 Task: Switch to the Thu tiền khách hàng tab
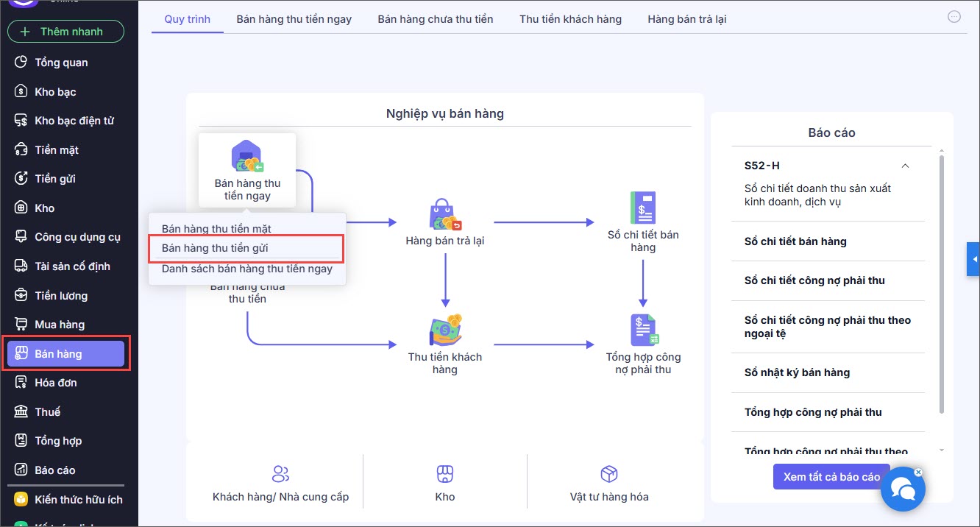(570, 19)
